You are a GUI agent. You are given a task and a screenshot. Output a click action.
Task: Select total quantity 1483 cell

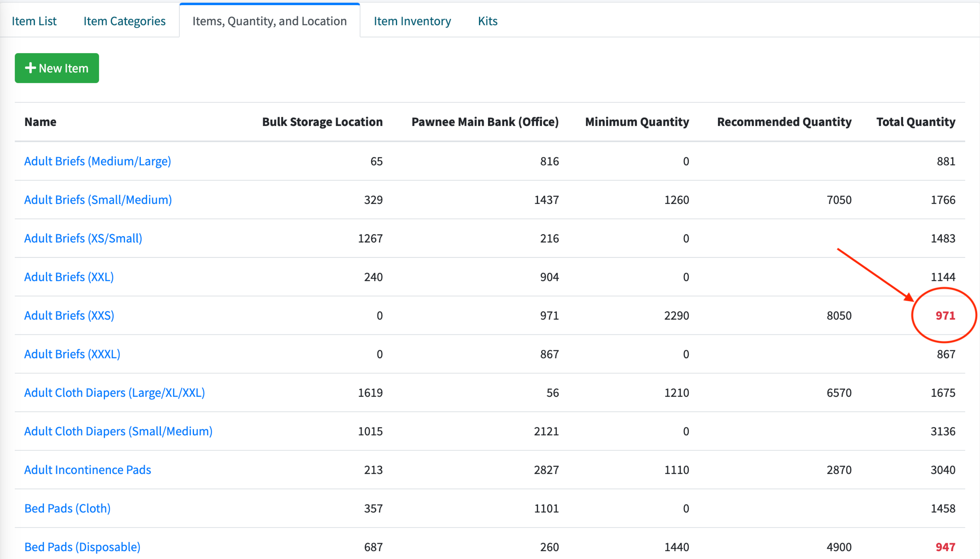point(943,238)
